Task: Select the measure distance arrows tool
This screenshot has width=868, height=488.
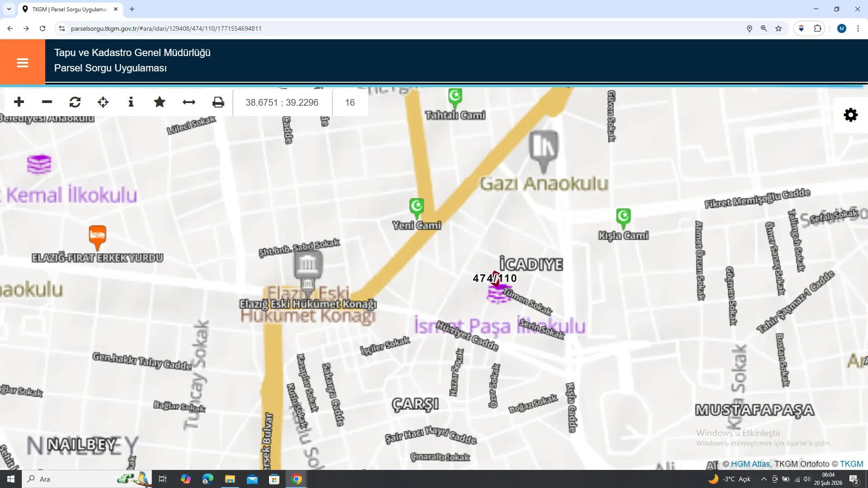Action: (x=189, y=102)
